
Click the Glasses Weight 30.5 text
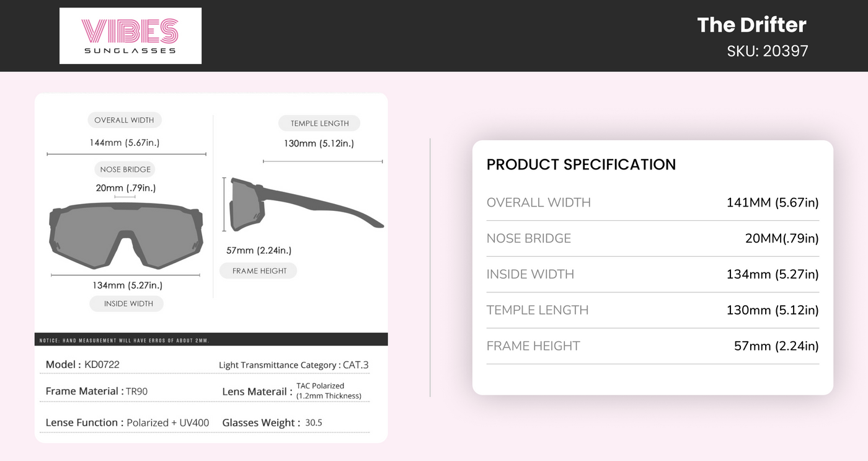[x=272, y=423]
